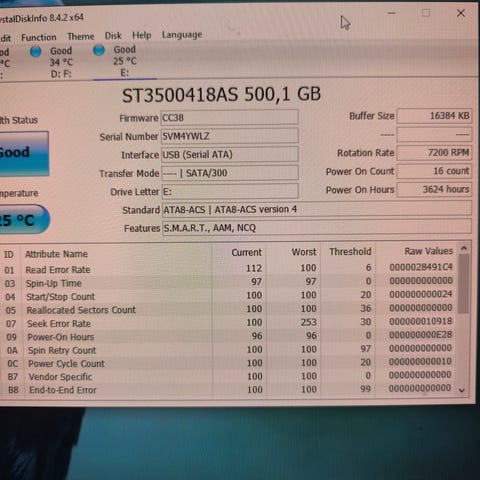This screenshot has width=480, height=480.
Task: Click raw value 0000028491C4
Action: coord(421,267)
